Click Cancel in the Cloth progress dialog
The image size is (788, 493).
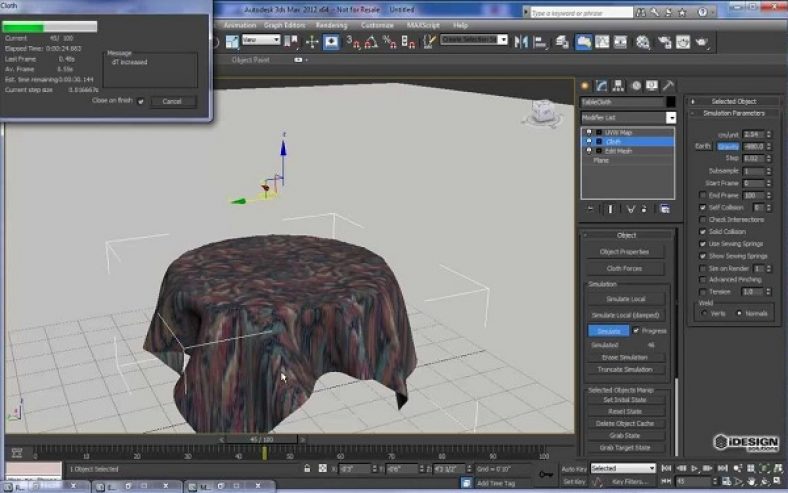(172, 101)
